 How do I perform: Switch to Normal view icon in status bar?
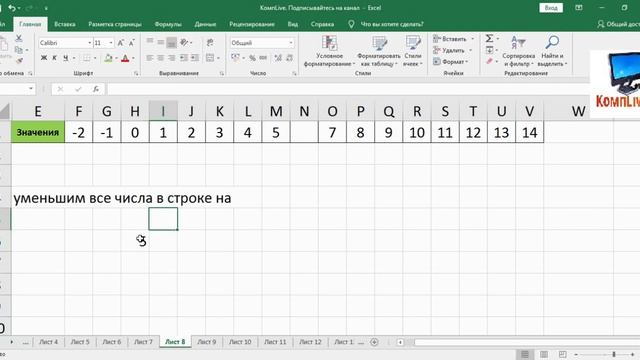525,354
